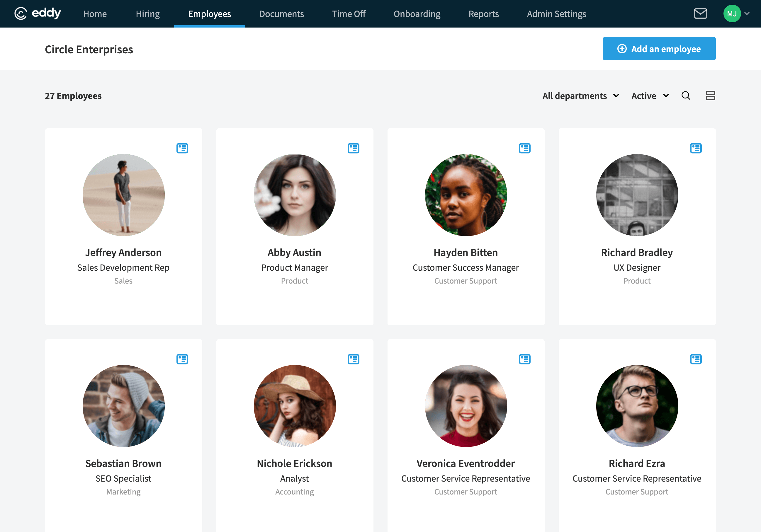Open Veronica Eventrodder's profile card icon
The width and height of the screenshot is (761, 532).
pos(525,359)
